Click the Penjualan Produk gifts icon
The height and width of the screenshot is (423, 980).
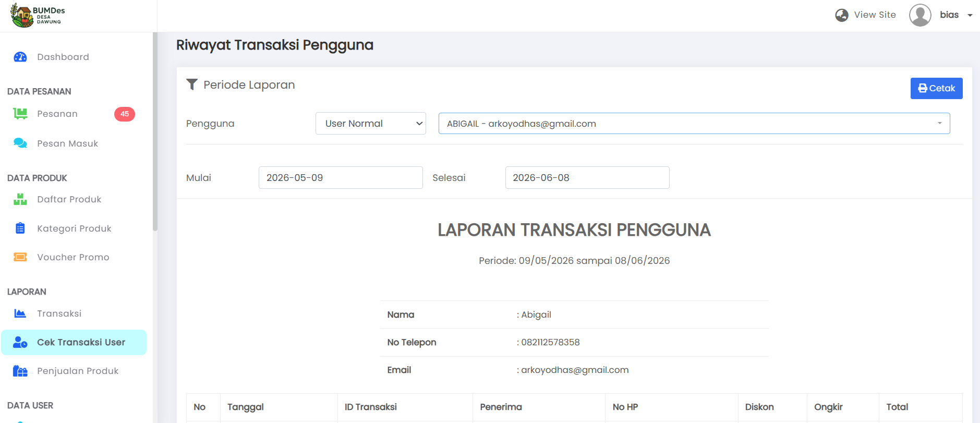(x=20, y=371)
